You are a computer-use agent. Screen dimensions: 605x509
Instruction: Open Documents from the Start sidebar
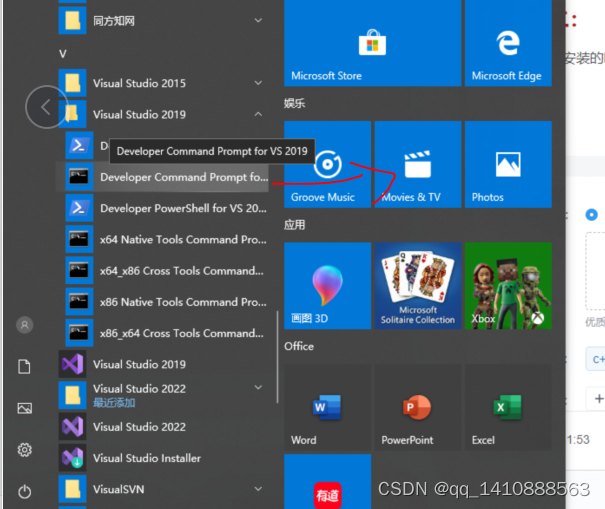[25, 367]
